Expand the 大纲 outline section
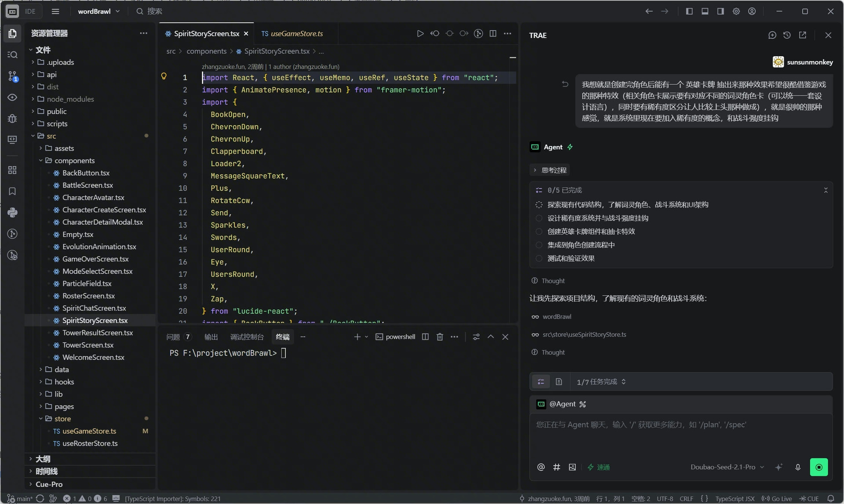The width and height of the screenshot is (844, 504). click(x=43, y=459)
